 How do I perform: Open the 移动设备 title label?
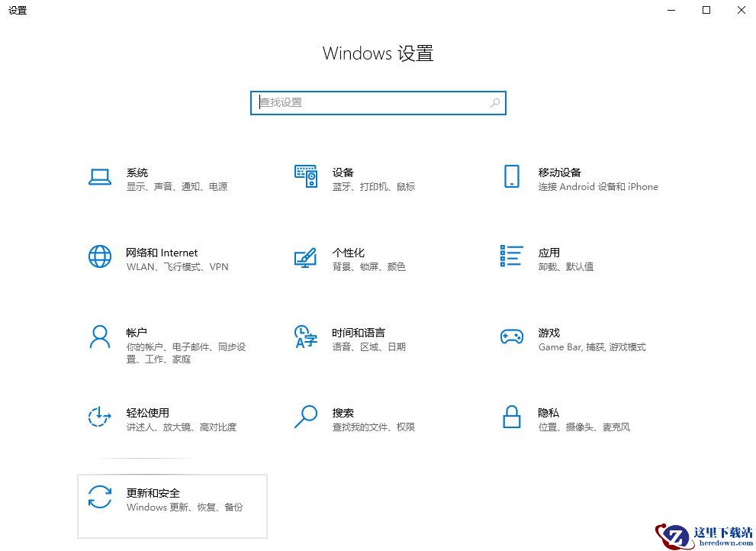[560, 172]
